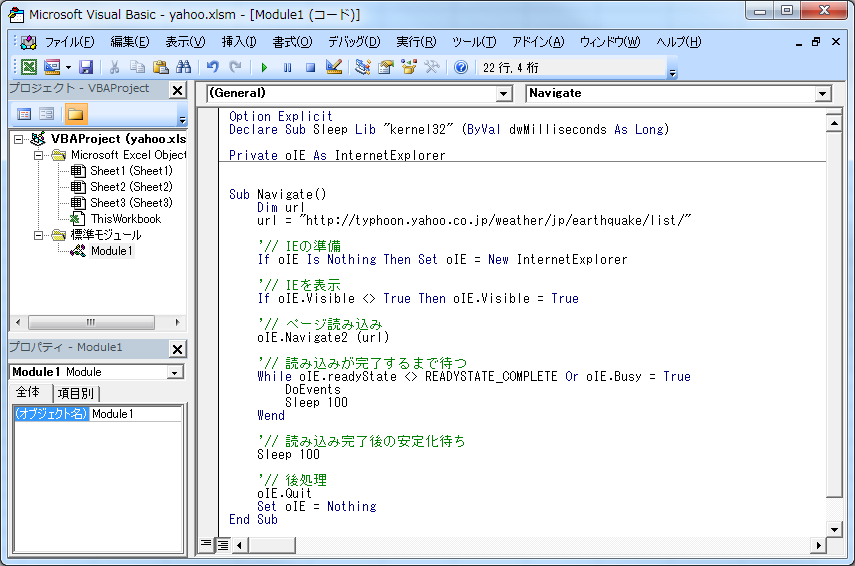The image size is (855, 566).
Task: Close the Properties - Module1 pane
Action: (177, 349)
